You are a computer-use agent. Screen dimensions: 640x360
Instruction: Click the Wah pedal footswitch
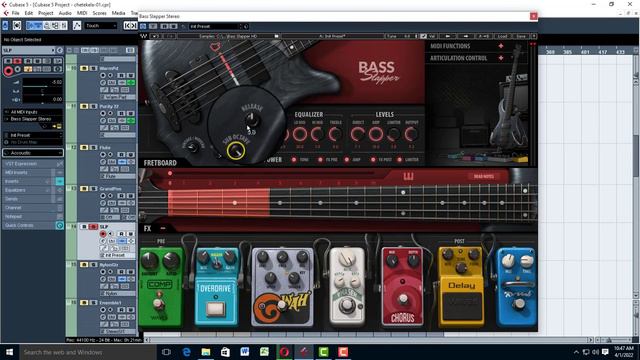(282, 305)
